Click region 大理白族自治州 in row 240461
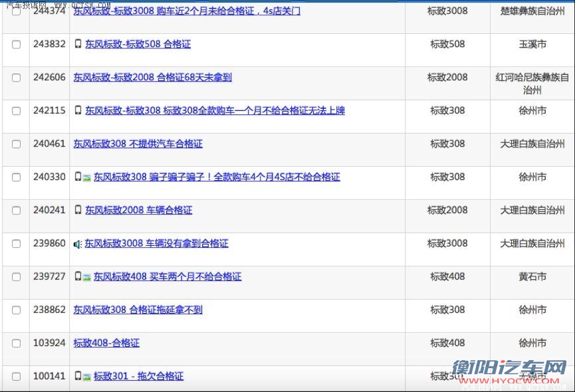575x392 pixels. point(532,144)
